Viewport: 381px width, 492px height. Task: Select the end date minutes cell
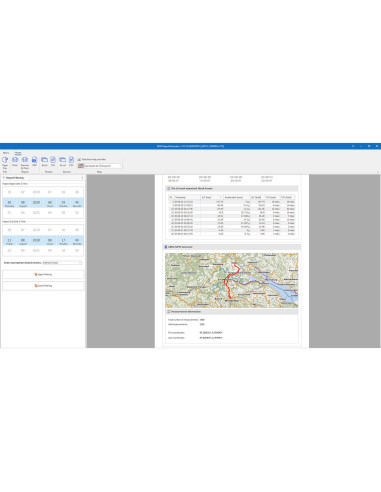(63, 241)
